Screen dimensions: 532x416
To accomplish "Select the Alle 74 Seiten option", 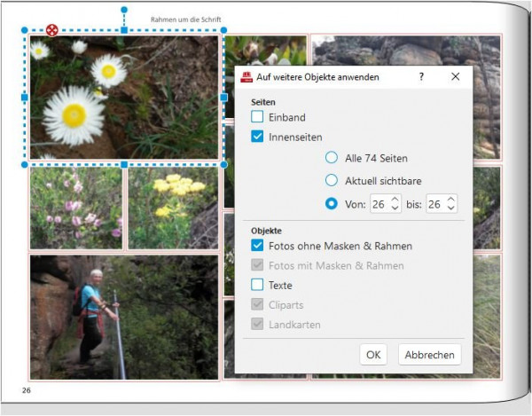I will click(332, 158).
